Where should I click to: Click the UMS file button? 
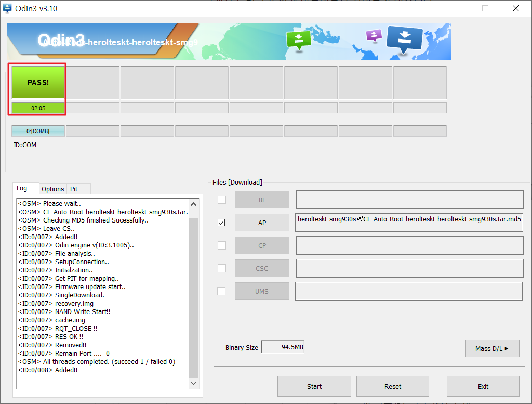click(262, 291)
